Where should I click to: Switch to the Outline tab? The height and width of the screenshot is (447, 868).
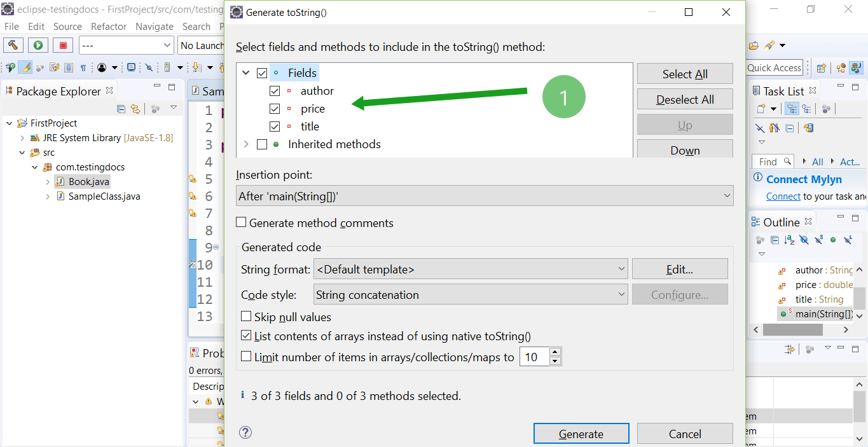(x=782, y=221)
